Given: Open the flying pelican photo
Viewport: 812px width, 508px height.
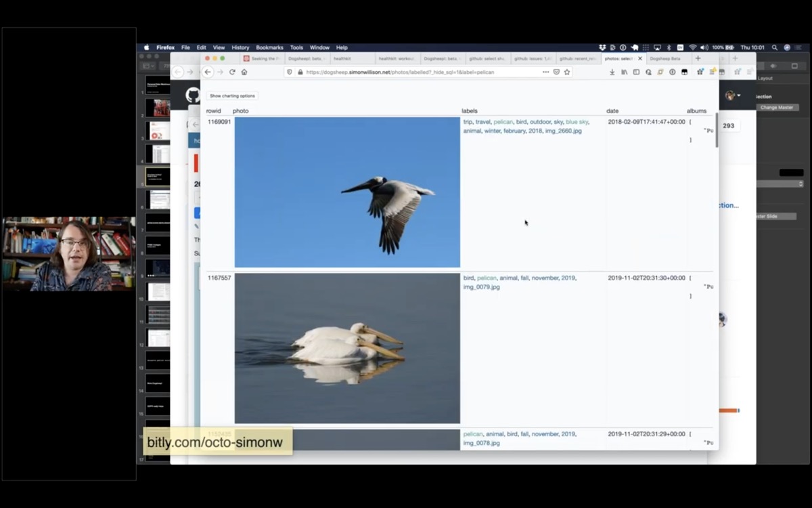Looking at the screenshot, I should [347, 192].
